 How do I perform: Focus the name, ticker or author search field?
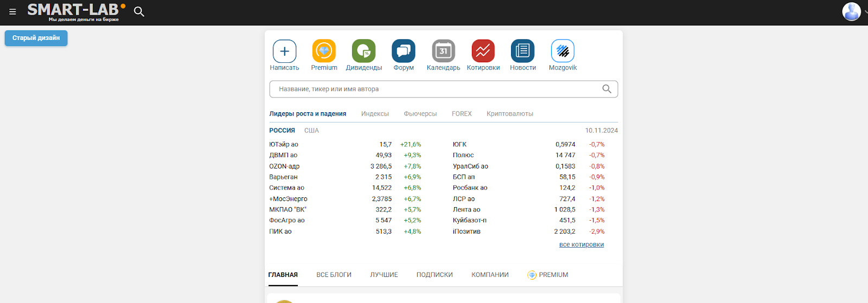[443, 89]
